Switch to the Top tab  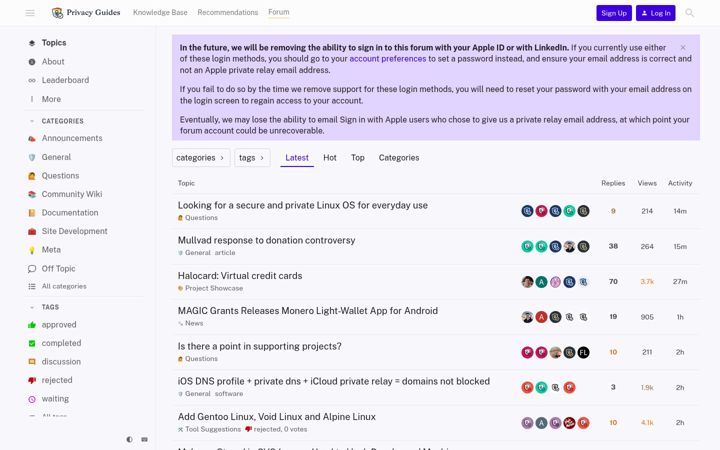point(358,158)
